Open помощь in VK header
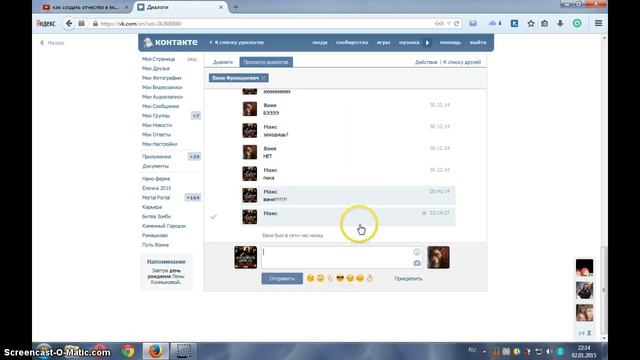This screenshot has height=360, width=640. (450, 42)
